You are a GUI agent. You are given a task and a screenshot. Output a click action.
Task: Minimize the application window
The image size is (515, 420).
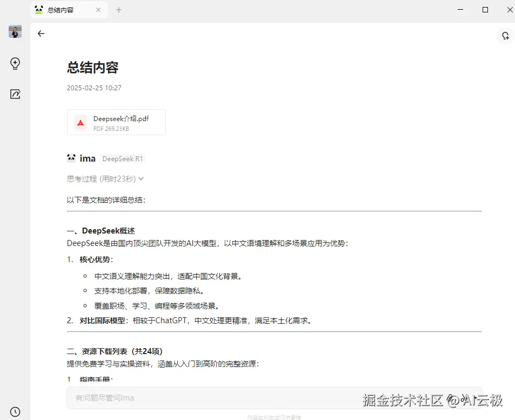(x=460, y=10)
